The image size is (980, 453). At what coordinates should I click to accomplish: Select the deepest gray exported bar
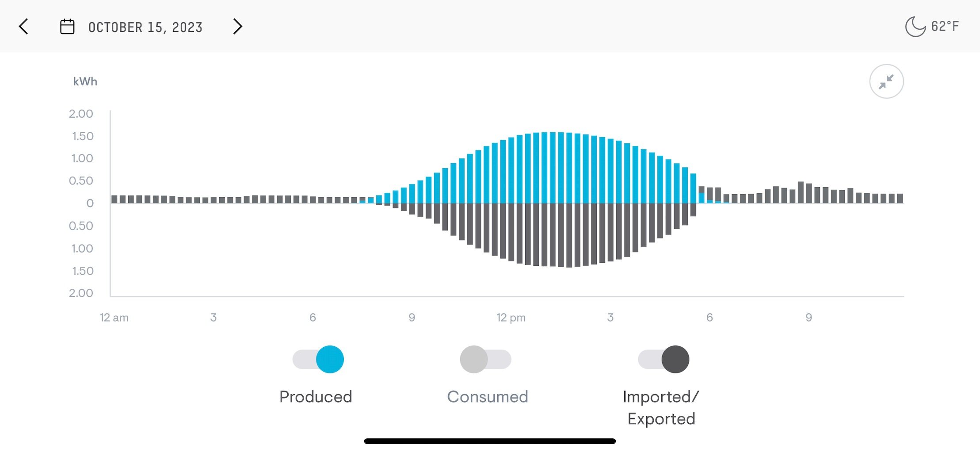point(569,235)
